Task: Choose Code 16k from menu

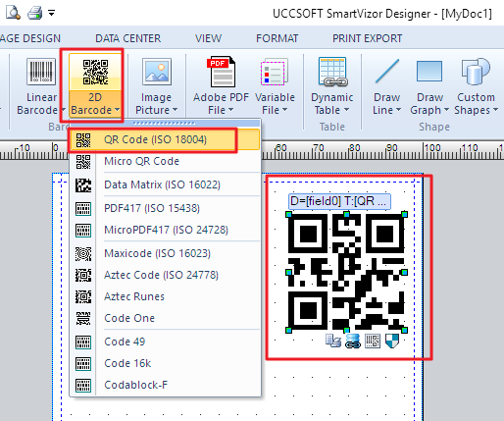Action: pos(165,363)
